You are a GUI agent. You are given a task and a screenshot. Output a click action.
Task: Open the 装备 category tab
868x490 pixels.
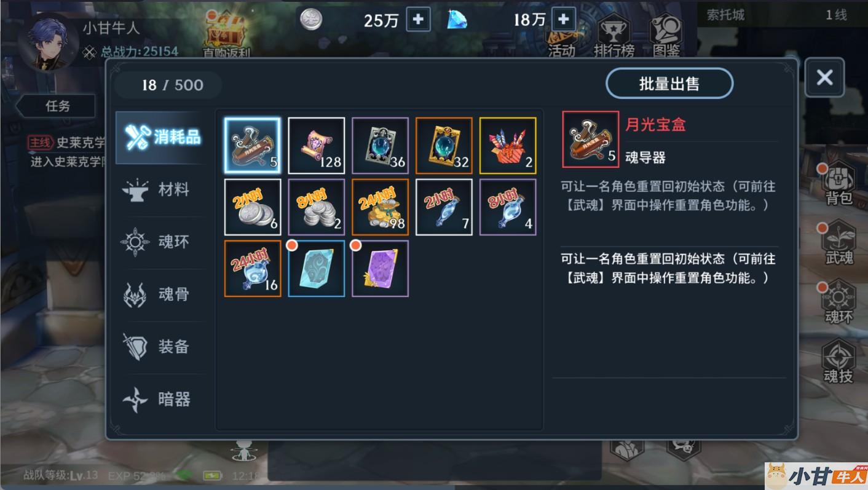[x=160, y=347]
